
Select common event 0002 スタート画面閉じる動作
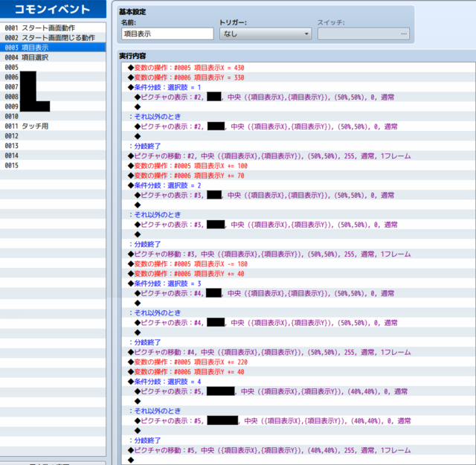(x=53, y=38)
